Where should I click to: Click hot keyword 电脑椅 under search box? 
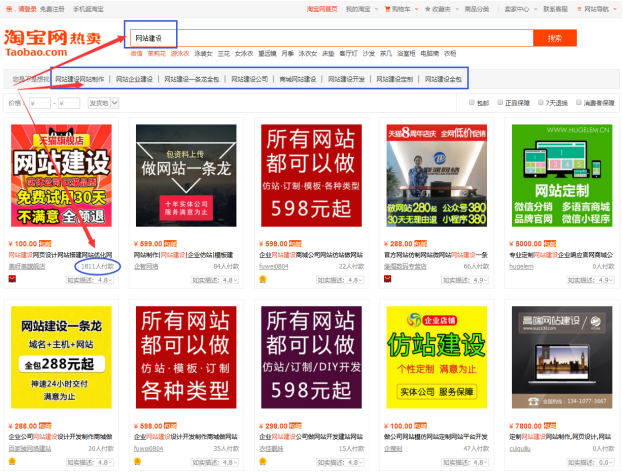click(430, 53)
